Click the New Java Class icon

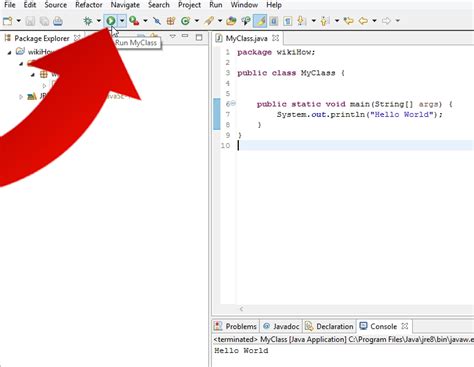[x=185, y=21]
